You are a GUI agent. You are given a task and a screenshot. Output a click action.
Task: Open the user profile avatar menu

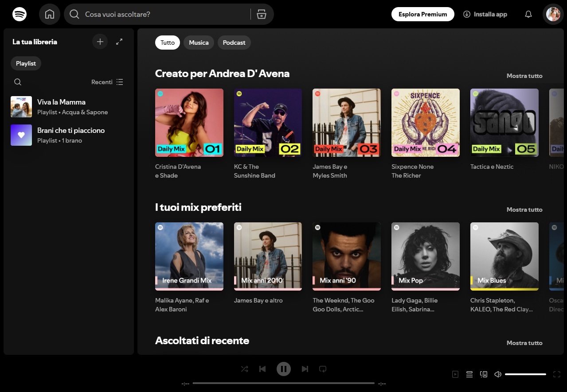coord(553,14)
